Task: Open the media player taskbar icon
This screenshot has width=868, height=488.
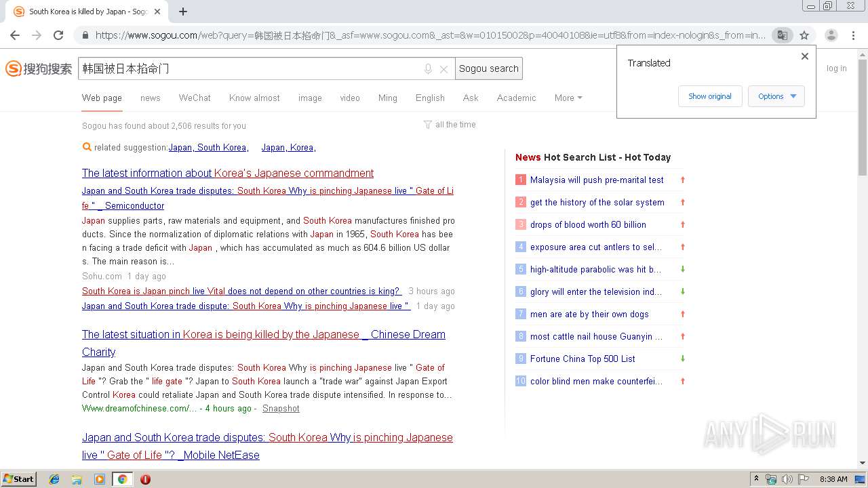Action: [100, 479]
